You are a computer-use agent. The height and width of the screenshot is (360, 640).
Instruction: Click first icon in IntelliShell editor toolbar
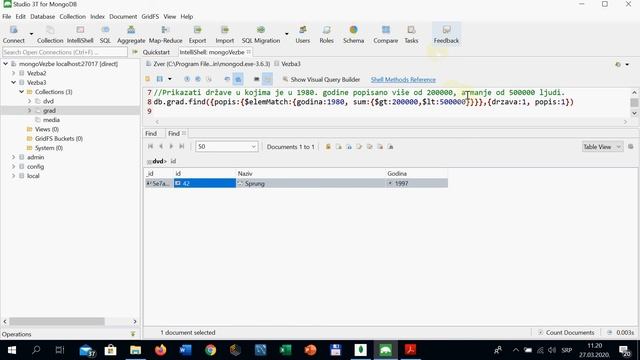point(148,79)
